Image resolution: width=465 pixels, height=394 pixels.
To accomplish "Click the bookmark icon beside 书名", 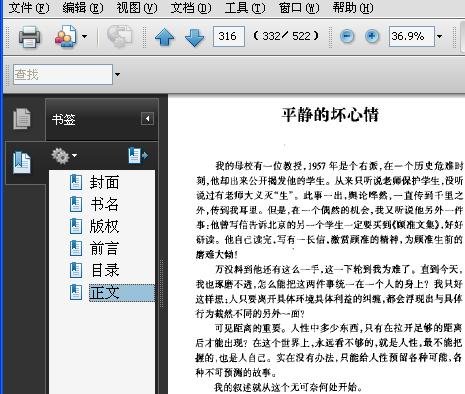I will [76, 204].
